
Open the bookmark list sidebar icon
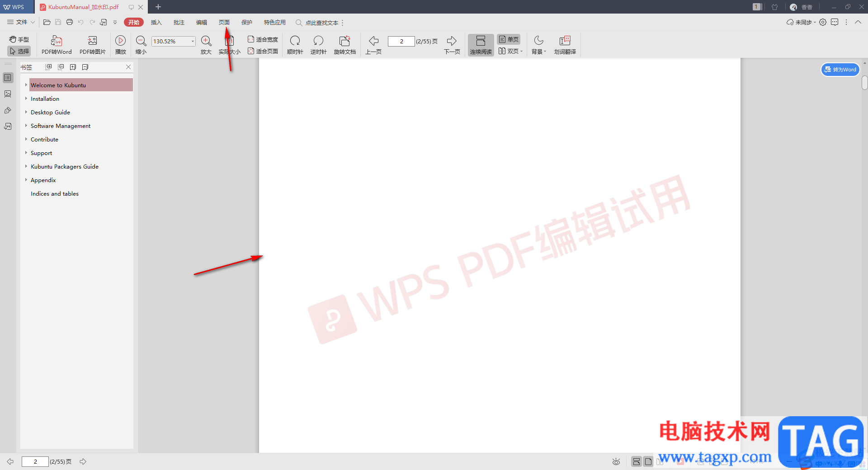pos(8,78)
